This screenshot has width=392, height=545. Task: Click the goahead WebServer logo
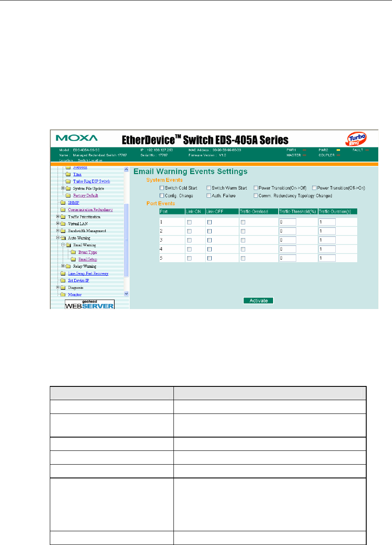90,304
